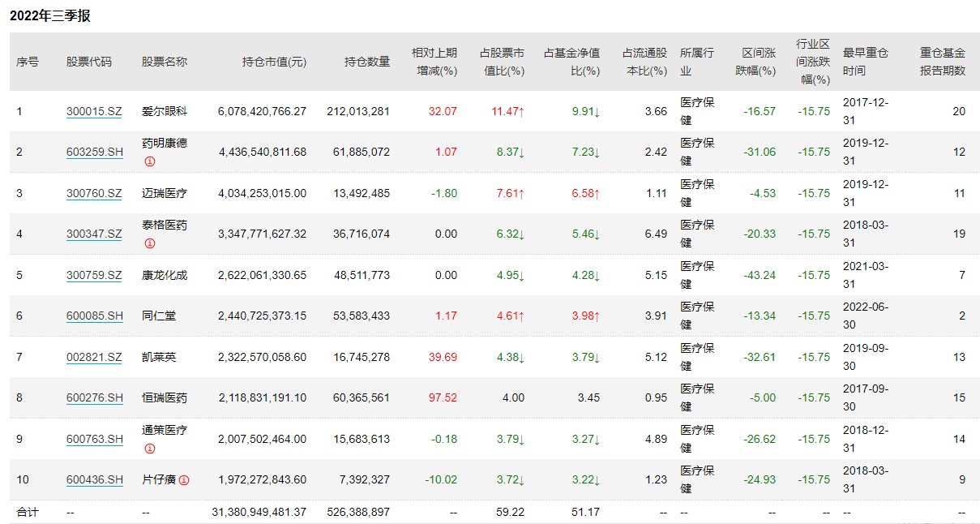This screenshot has width=980, height=524.
Task: Open stock code link 600436.SH
Action: pyautogui.click(x=95, y=480)
